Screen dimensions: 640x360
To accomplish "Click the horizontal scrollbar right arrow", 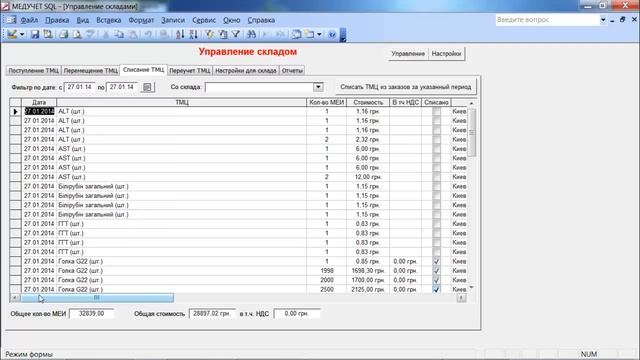I will click(x=461, y=298).
